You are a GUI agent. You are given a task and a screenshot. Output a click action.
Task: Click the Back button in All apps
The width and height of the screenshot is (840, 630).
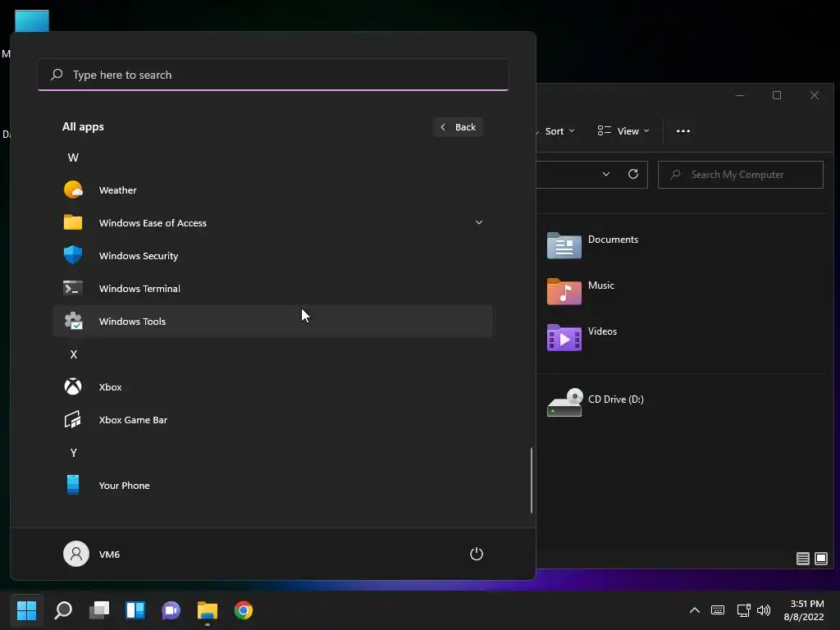[458, 127]
